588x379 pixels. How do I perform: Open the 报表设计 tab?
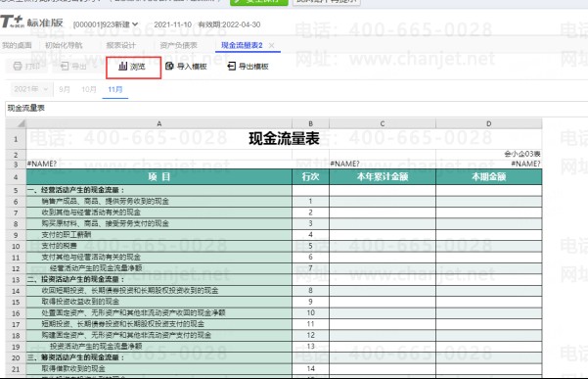click(120, 45)
